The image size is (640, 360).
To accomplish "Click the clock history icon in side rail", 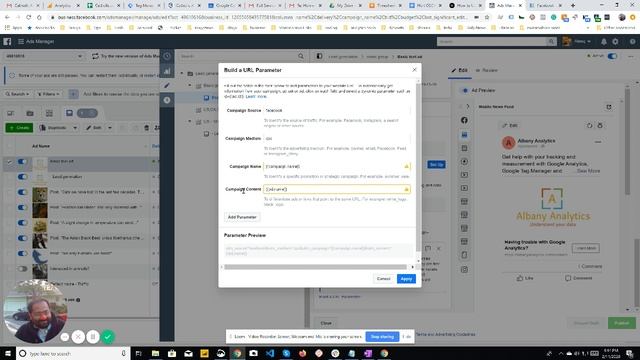I will point(167,56).
